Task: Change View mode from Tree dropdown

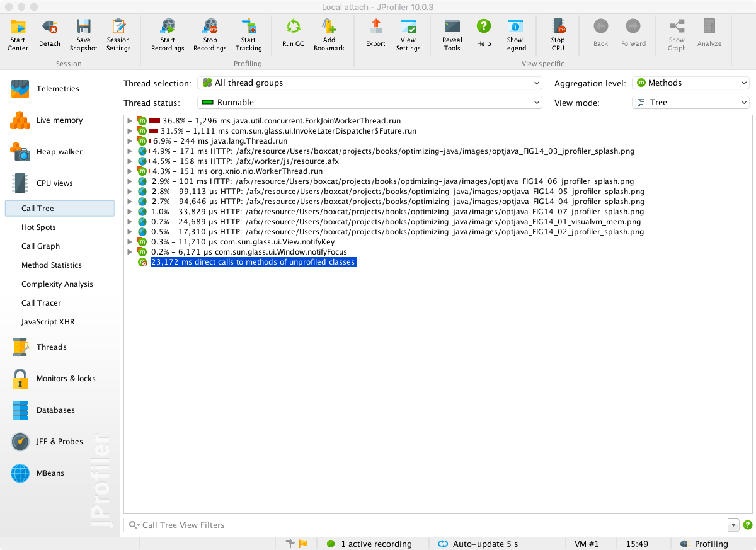Action: tap(690, 103)
